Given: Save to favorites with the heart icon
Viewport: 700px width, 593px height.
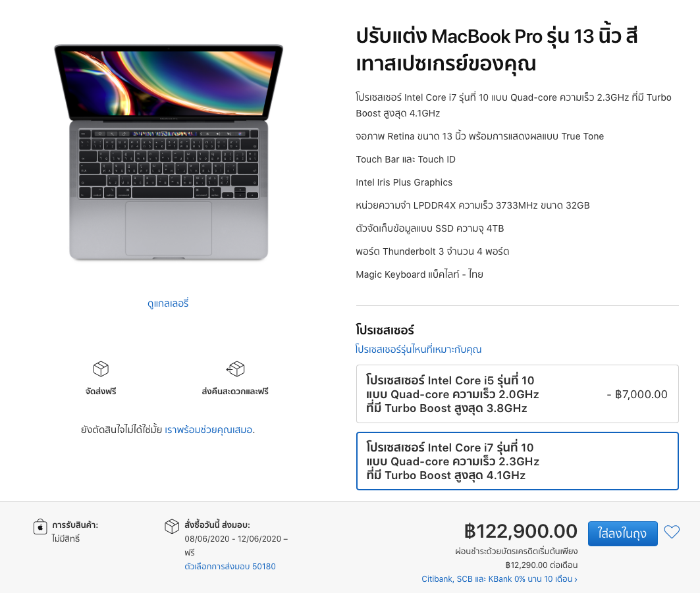Looking at the screenshot, I should pos(672,532).
